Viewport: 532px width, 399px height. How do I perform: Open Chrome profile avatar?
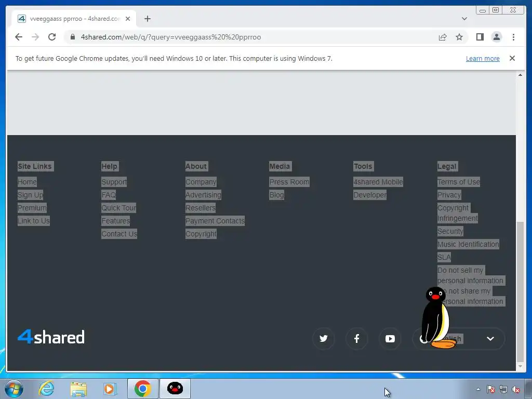496,37
